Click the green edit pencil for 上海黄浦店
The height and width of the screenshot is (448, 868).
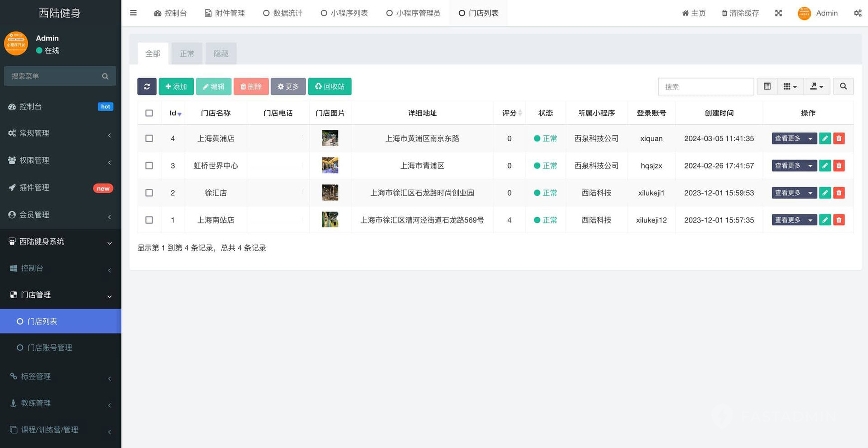825,138
